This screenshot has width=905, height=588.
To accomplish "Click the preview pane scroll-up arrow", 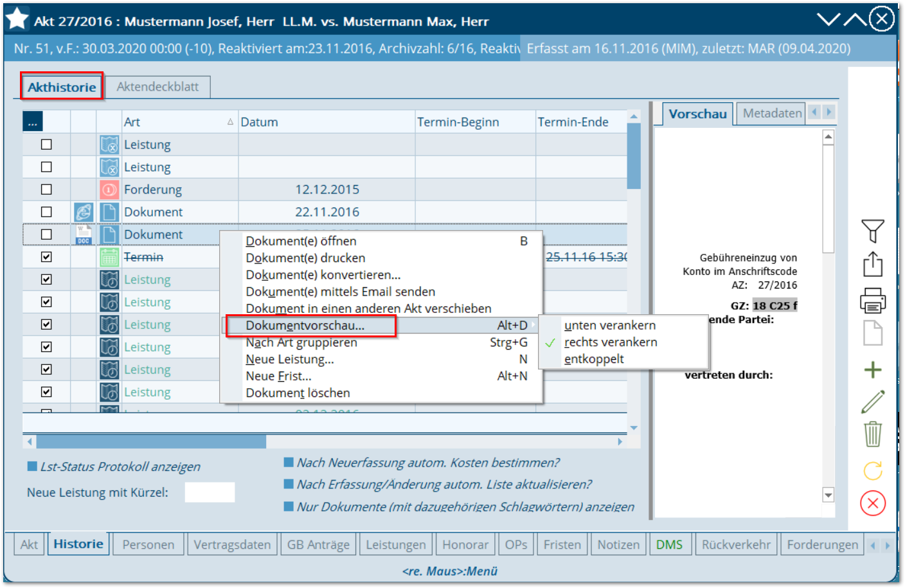I will (829, 137).
